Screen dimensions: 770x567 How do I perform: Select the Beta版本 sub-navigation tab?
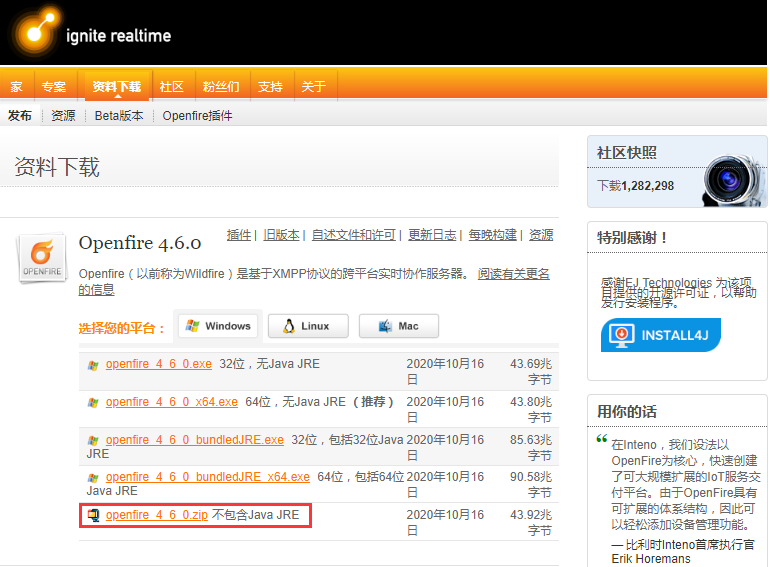point(119,116)
